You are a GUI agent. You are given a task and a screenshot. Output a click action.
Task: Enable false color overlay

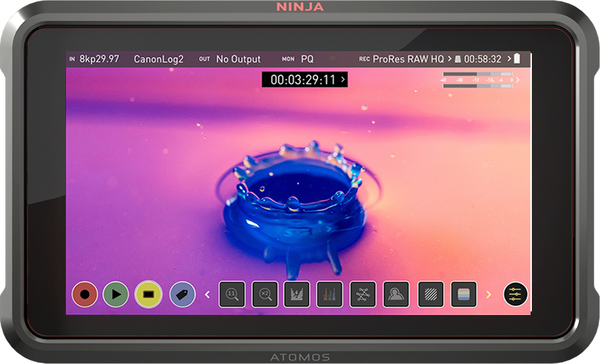tap(463, 295)
